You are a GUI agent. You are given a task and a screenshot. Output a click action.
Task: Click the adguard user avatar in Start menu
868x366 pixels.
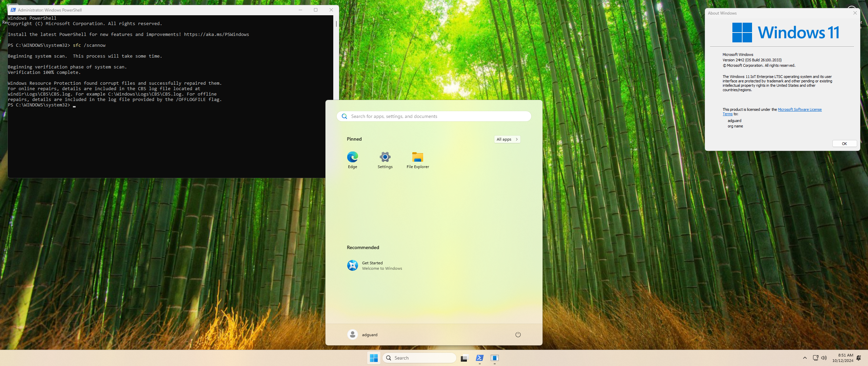[x=353, y=334]
